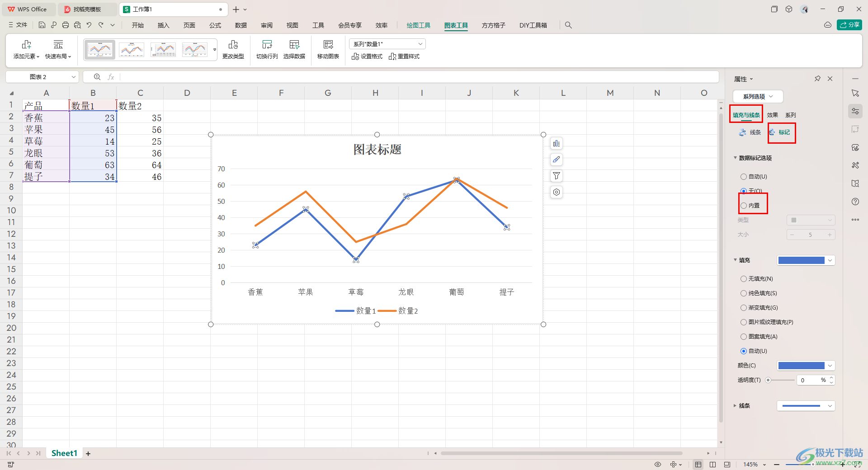Open the fill preset color swatch dropdown
This screenshot has width=868, height=470.
[806, 260]
